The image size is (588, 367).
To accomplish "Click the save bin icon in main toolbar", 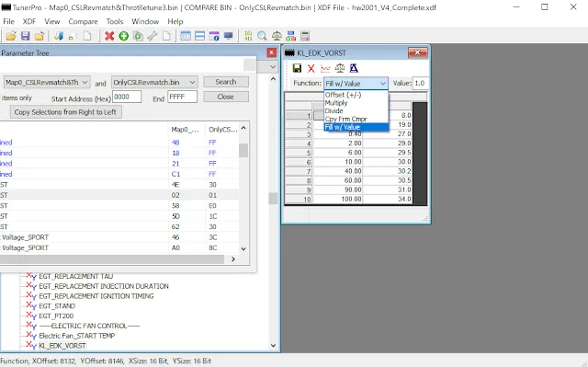I will 25,36.
